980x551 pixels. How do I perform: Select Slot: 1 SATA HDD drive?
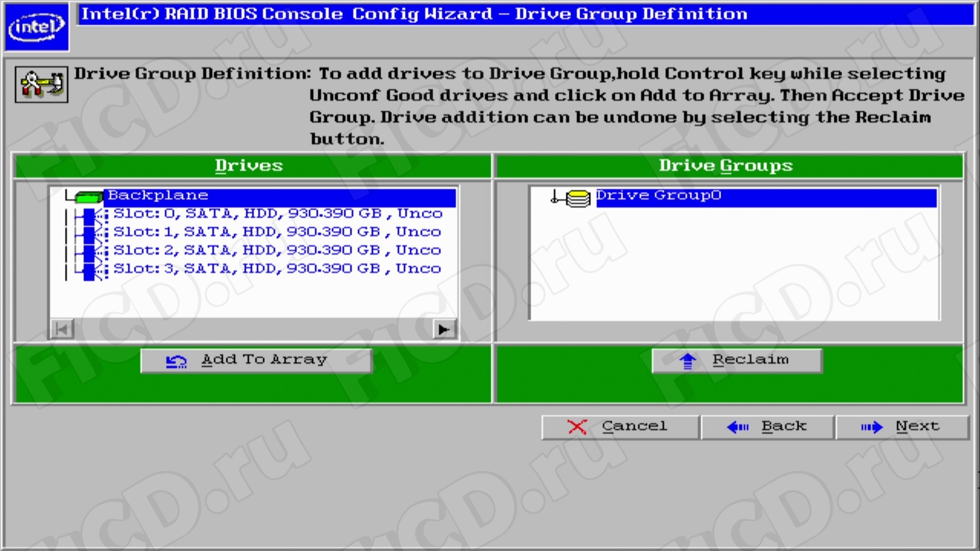(277, 232)
